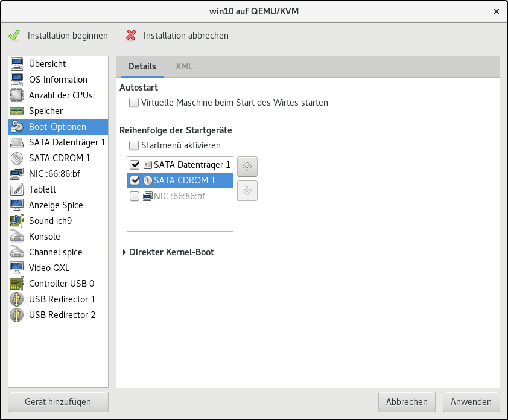This screenshot has height=420, width=508.
Task: Open Anzeige Spice entry text
Action: click(x=56, y=205)
